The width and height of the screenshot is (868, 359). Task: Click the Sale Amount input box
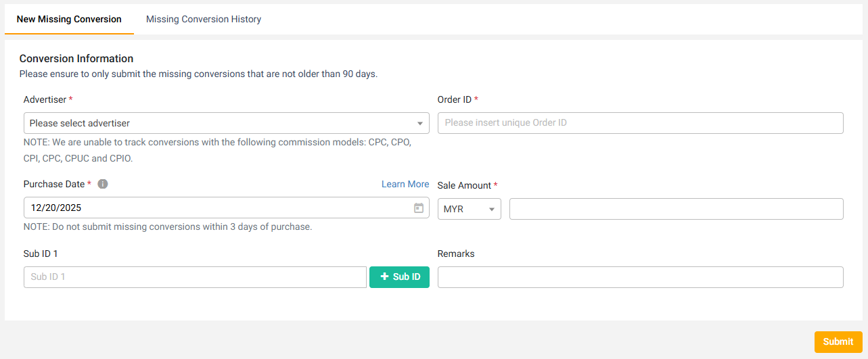coord(676,210)
